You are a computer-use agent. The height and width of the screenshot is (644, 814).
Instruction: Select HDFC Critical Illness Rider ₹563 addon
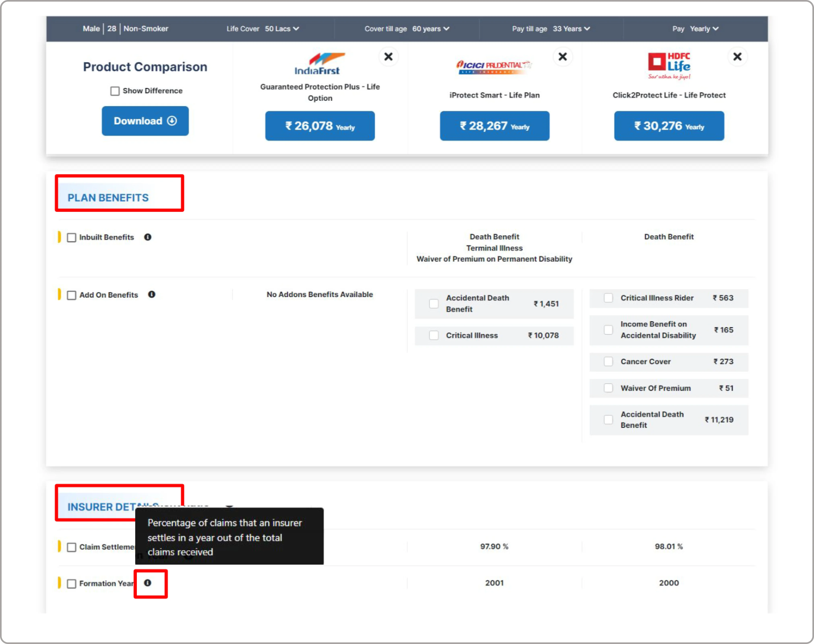pos(608,298)
